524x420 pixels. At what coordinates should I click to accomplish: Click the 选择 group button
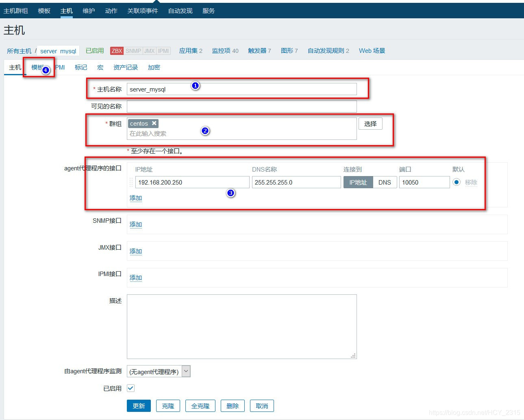click(x=370, y=124)
